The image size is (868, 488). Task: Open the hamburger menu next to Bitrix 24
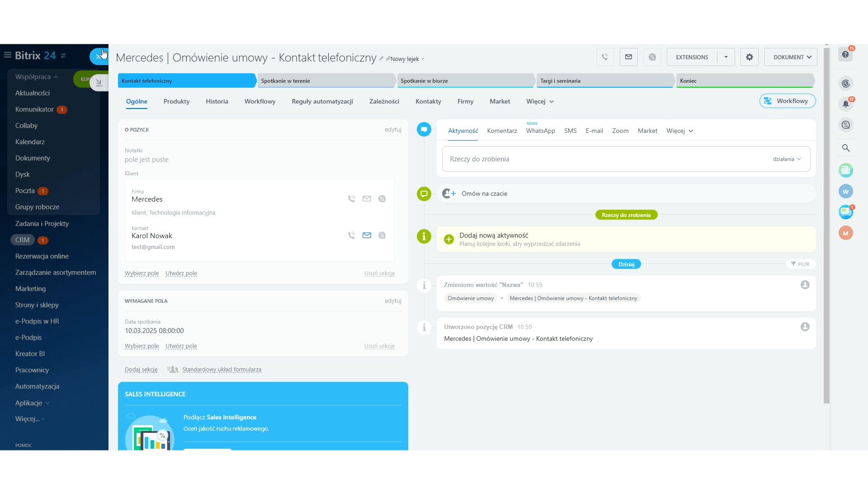point(7,55)
